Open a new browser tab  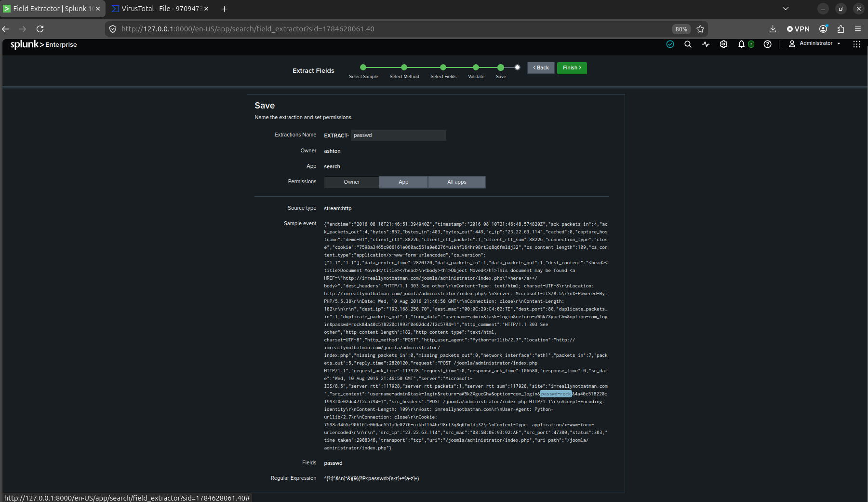click(224, 9)
